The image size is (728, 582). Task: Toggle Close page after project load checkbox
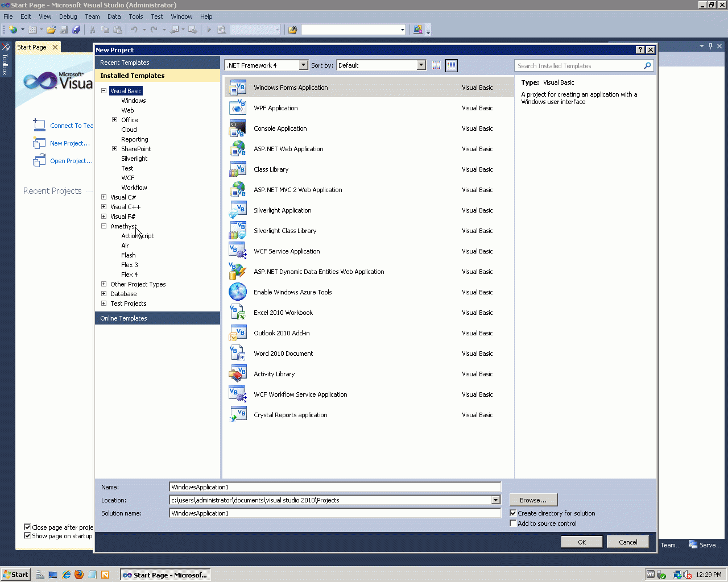point(27,527)
